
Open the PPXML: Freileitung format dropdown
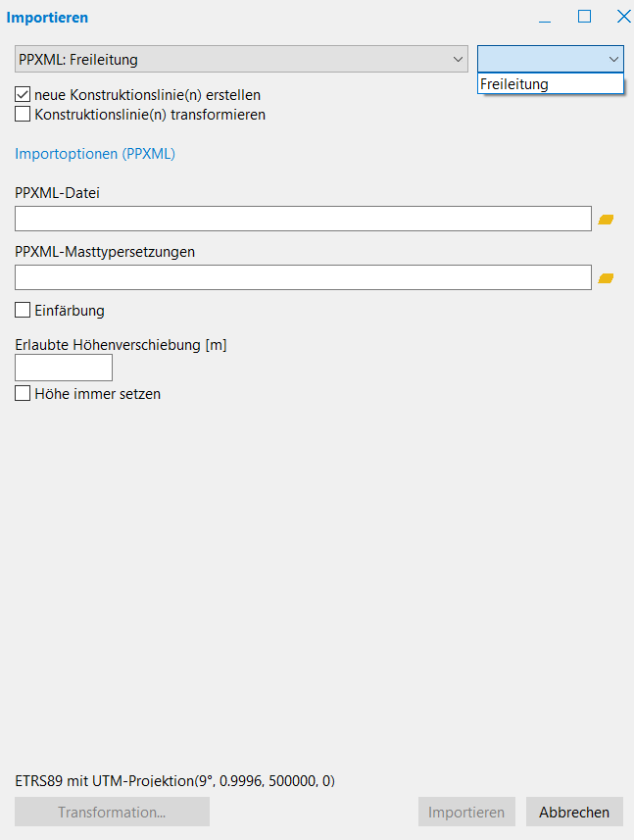click(x=242, y=59)
